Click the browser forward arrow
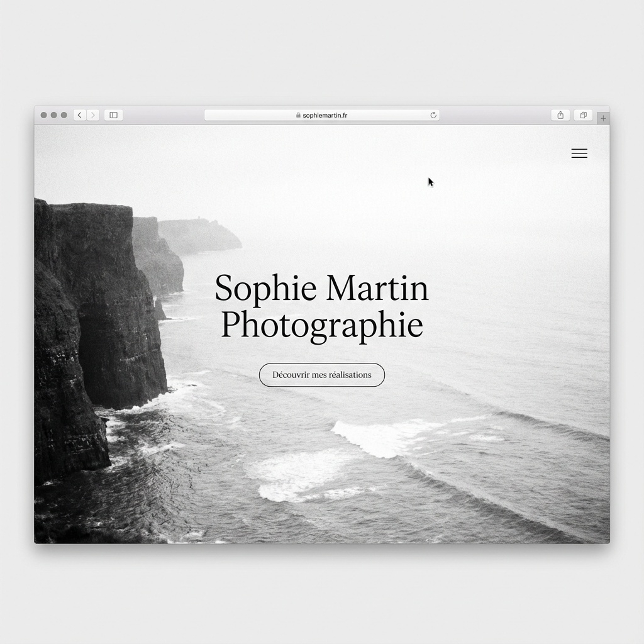 (x=93, y=115)
